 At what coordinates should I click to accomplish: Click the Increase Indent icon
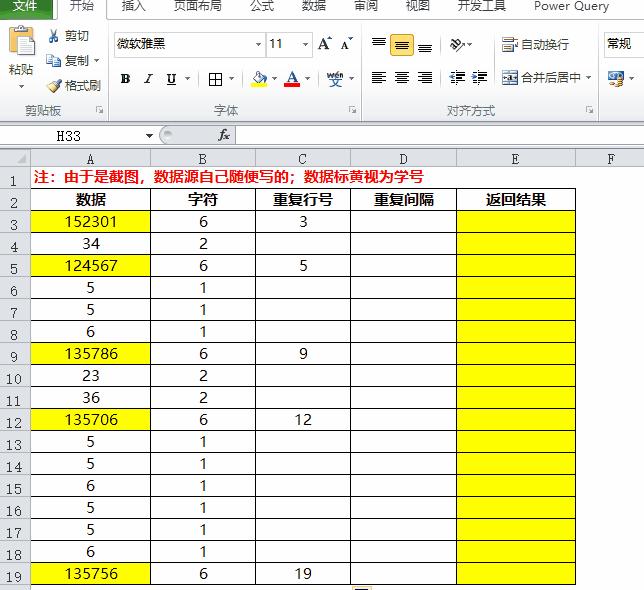pyautogui.click(x=480, y=77)
